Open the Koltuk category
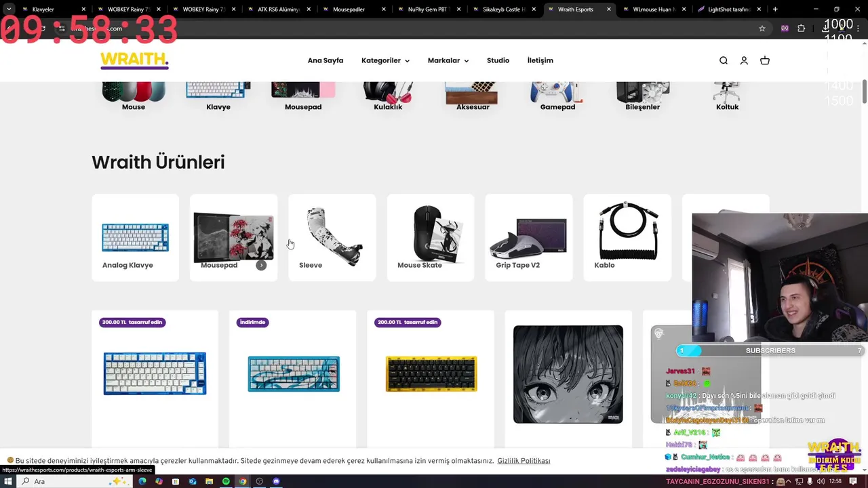Screen dimensions: 868x488 point(727,96)
